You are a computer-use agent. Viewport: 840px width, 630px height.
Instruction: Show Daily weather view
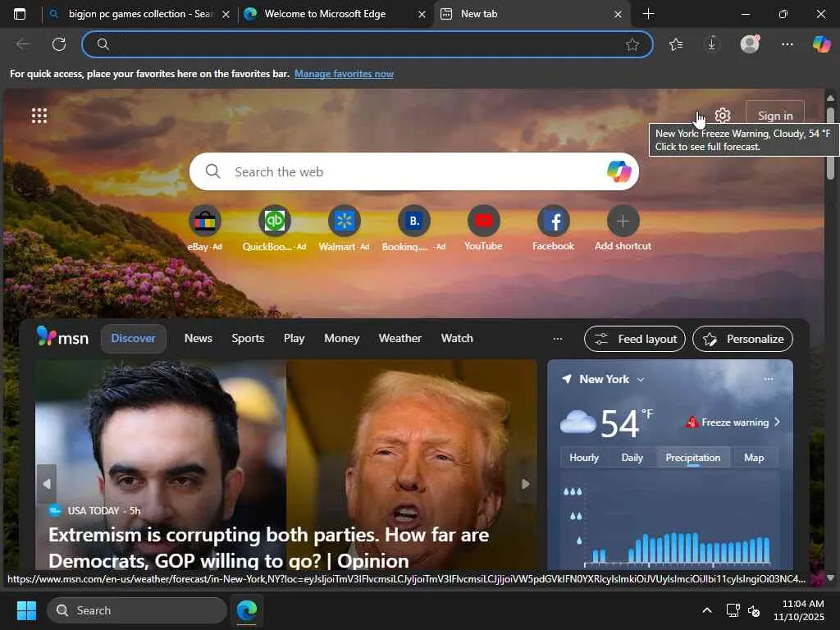point(632,458)
